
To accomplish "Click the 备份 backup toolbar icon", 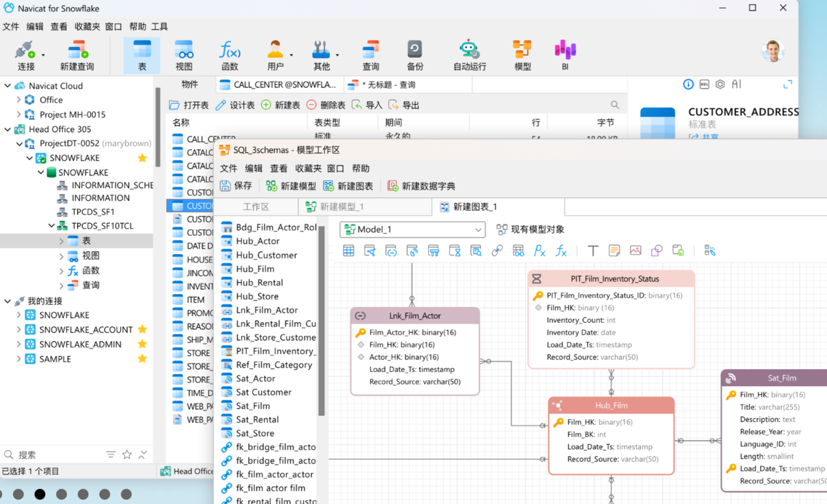I will pos(415,55).
